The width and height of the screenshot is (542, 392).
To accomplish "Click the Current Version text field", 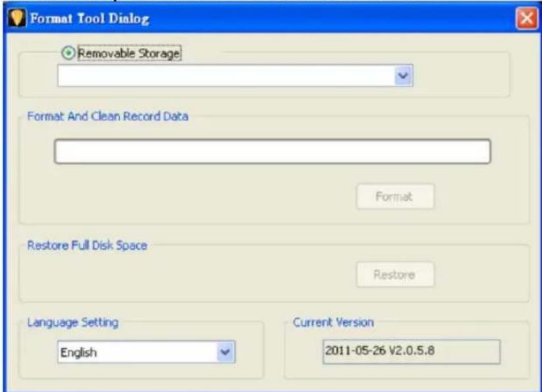I will (412, 352).
